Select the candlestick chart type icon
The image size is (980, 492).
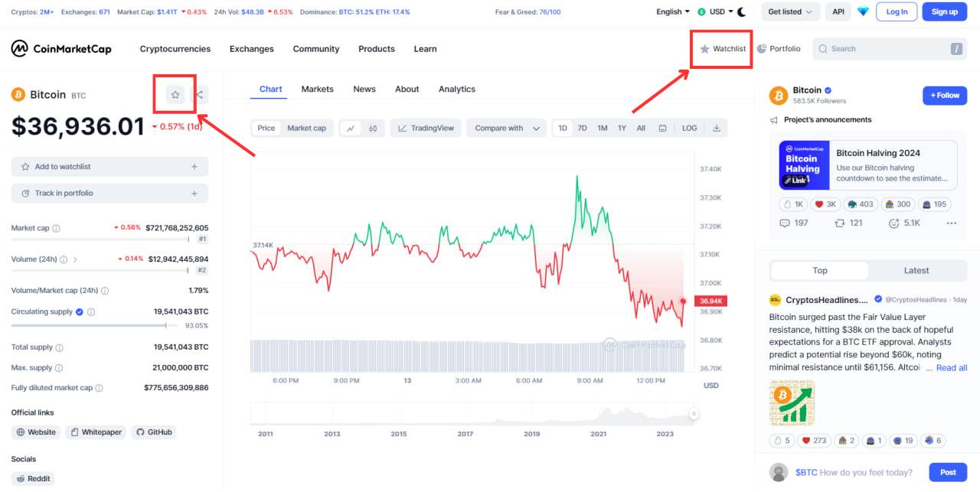tap(373, 129)
